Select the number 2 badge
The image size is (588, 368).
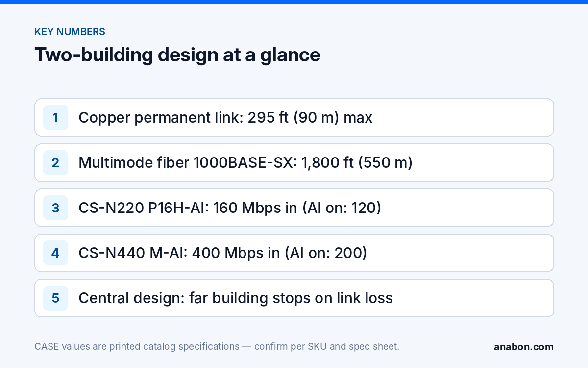click(55, 163)
